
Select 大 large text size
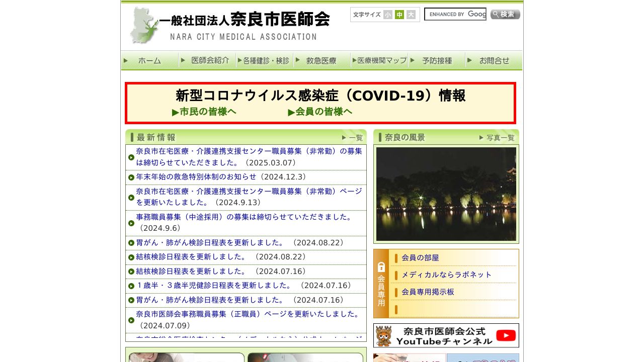tap(411, 15)
